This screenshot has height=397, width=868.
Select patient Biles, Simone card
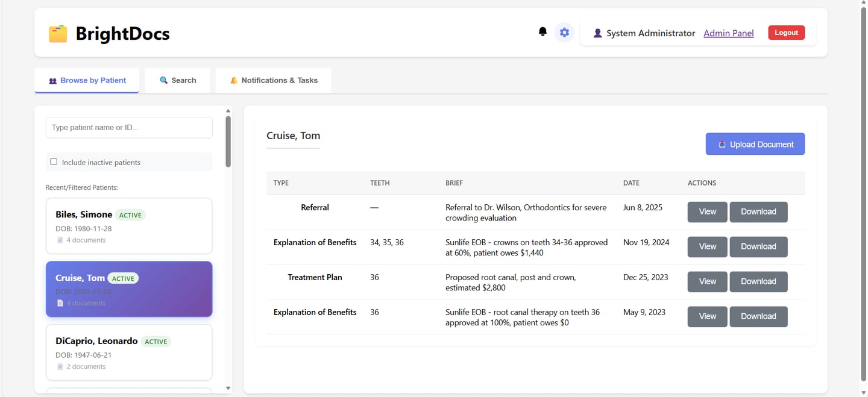[129, 226]
